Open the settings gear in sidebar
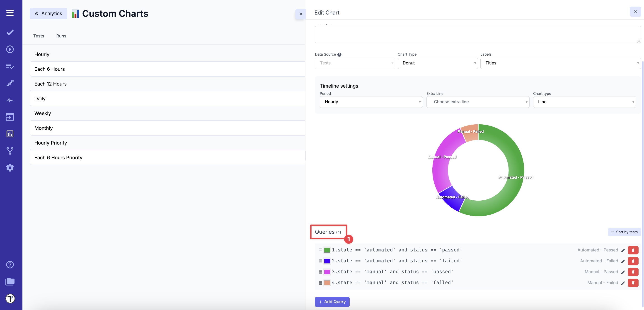This screenshot has width=644, height=310. tap(10, 167)
